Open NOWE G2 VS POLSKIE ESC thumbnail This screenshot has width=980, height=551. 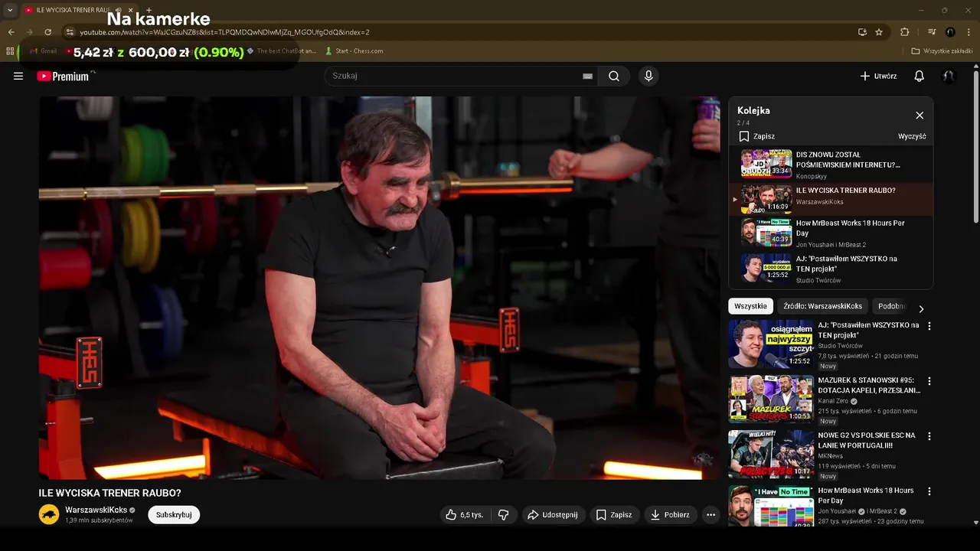771,454
